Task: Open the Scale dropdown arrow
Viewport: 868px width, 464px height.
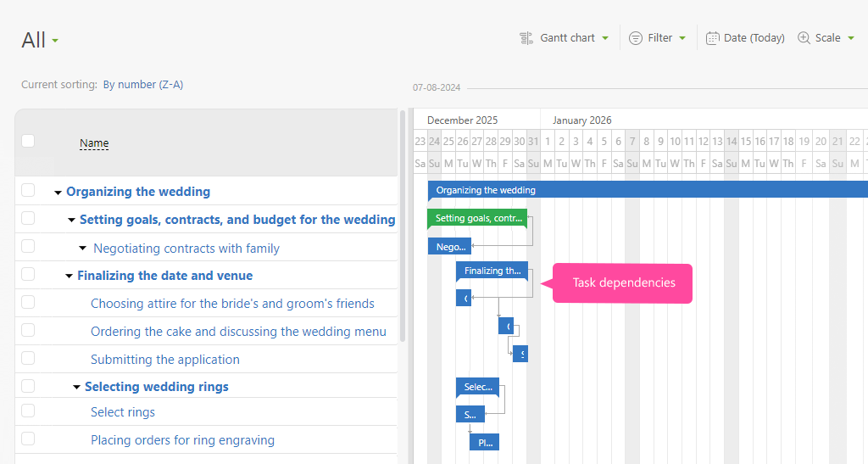Action: click(x=850, y=38)
